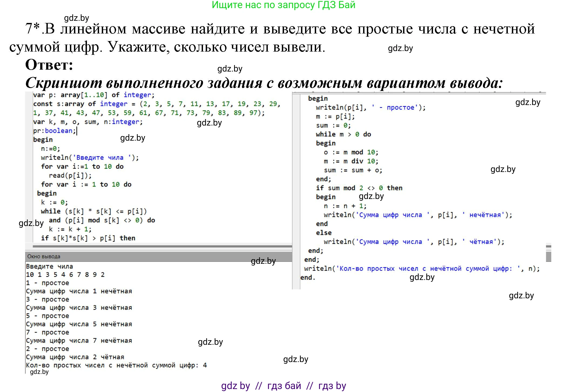Click the gdz.by watermark near the top
The image size is (568, 392).
(x=76, y=18)
